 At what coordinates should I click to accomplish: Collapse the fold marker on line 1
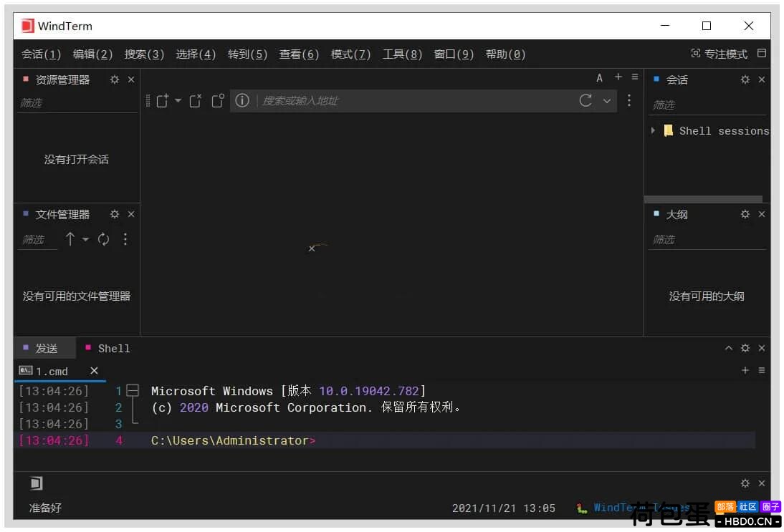click(x=133, y=390)
